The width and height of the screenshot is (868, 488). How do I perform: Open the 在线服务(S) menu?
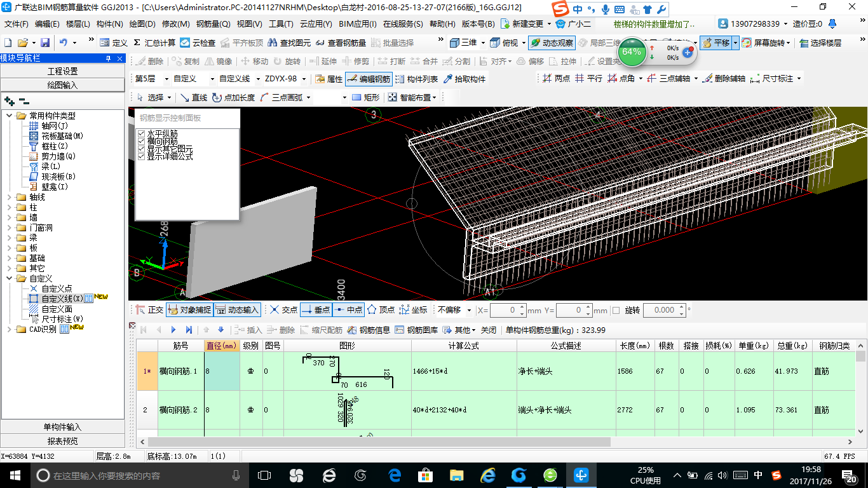403,24
